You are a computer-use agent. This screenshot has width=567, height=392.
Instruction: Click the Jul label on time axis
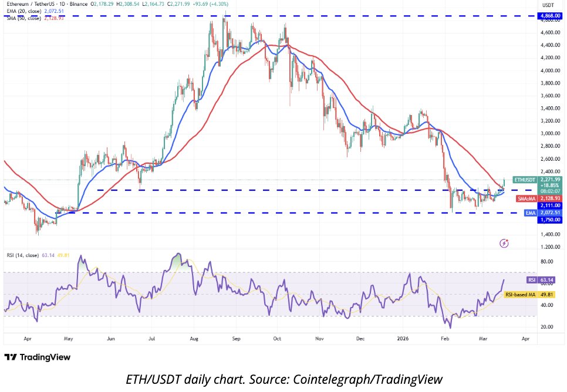152,339
